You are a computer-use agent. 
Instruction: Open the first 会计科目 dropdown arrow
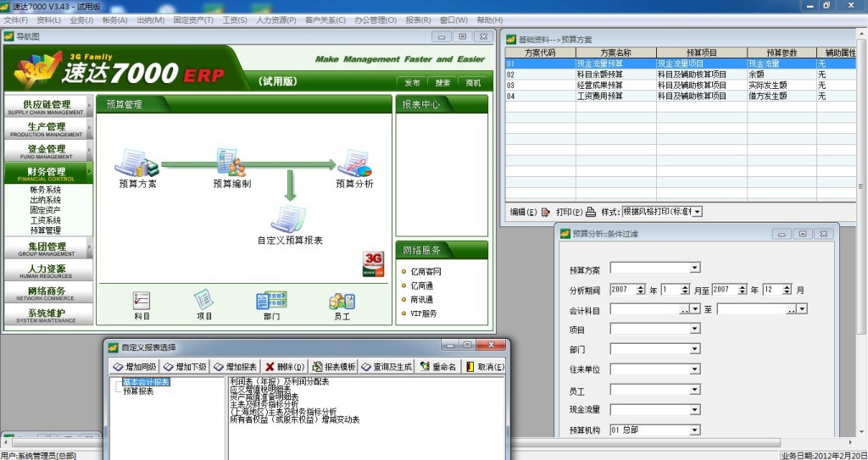pos(695,309)
